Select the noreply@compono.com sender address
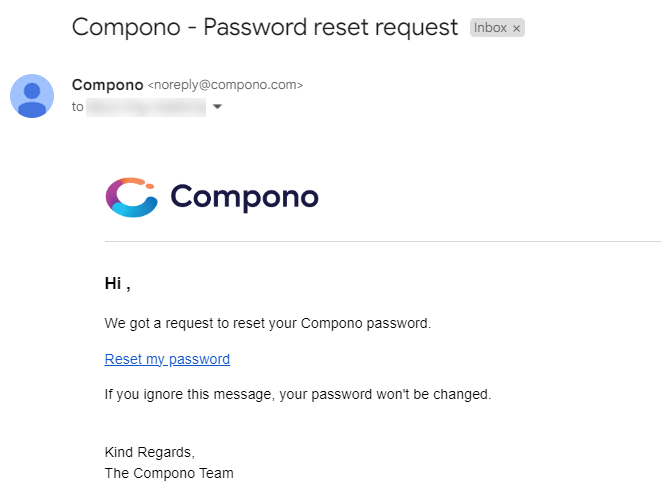This screenshot has width=661, height=495. 225,85
